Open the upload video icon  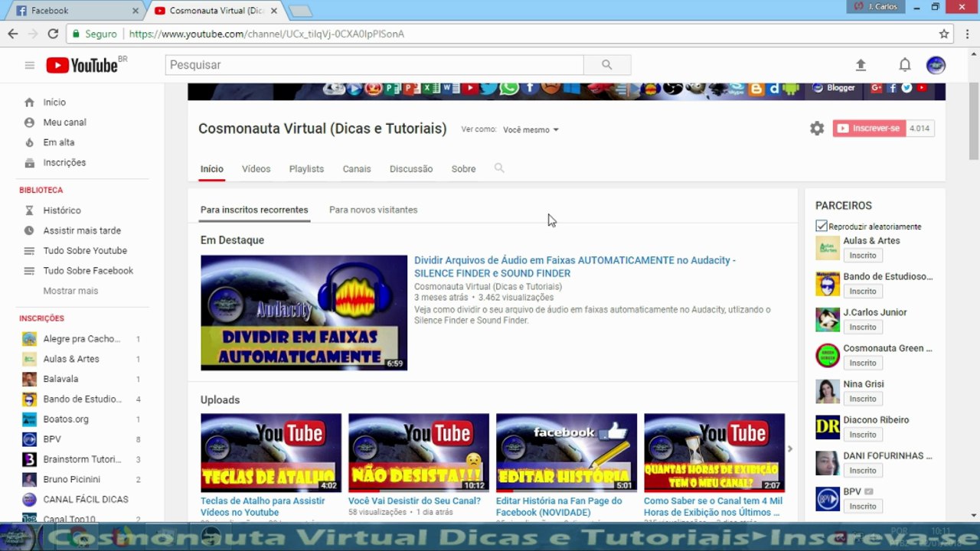coord(861,65)
